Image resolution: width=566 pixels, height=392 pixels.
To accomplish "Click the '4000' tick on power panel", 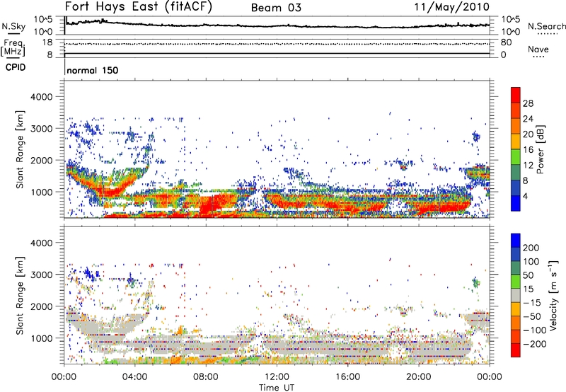I will click(x=41, y=97).
